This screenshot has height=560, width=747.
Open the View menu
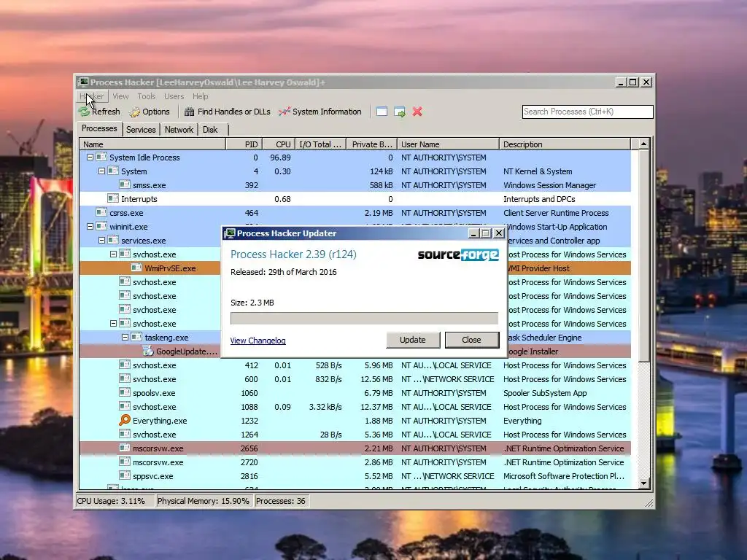tap(120, 96)
